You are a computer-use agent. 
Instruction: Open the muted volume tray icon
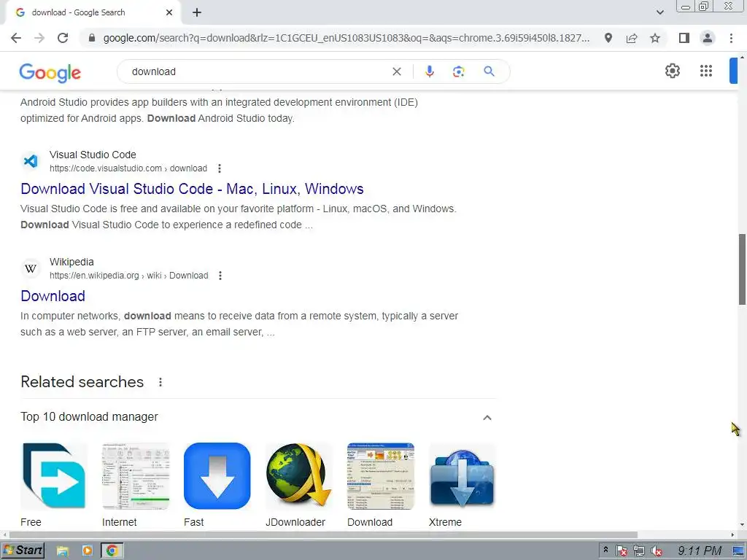657,551
